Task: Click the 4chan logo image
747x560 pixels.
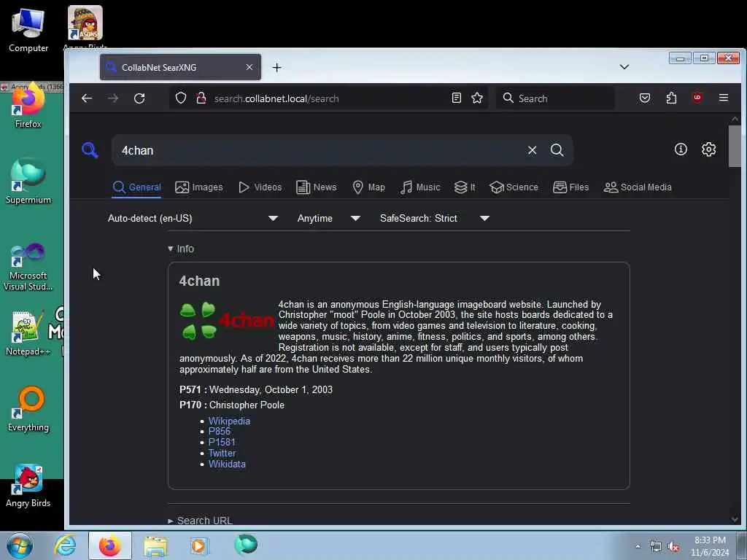Action: pyautogui.click(x=227, y=321)
